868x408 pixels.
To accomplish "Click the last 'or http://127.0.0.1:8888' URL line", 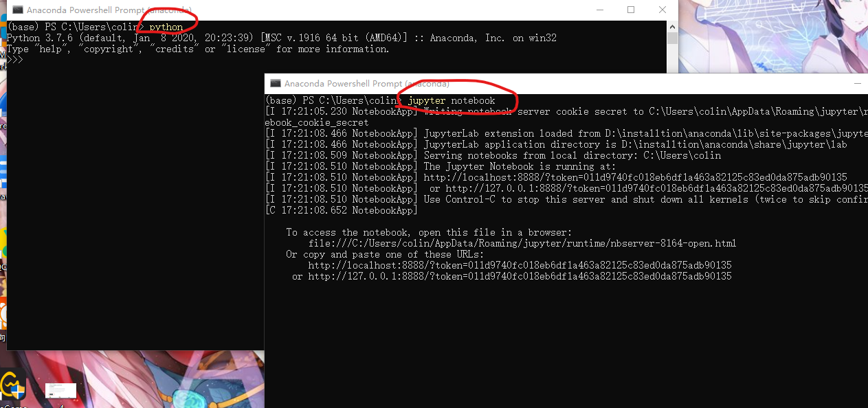I will (512, 276).
